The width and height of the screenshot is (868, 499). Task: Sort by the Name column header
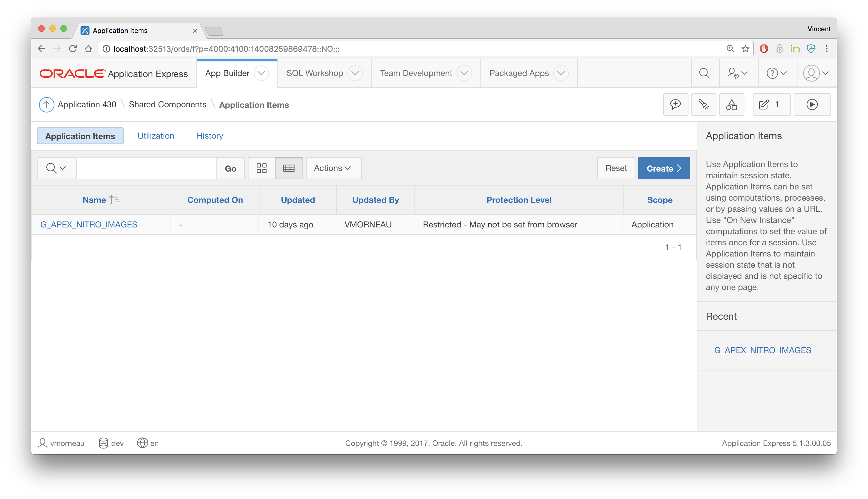94,200
